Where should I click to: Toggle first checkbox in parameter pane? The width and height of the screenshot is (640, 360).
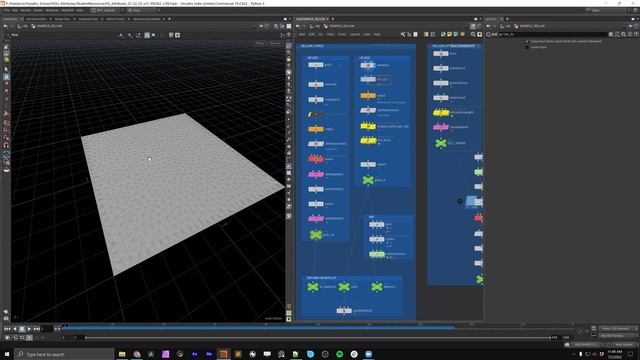(x=527, y=41)
